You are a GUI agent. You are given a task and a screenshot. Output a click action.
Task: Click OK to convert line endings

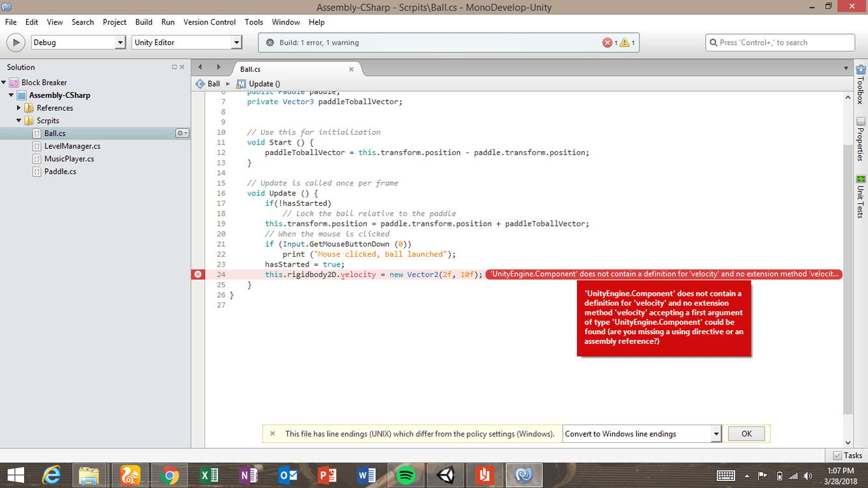(746, 433)
